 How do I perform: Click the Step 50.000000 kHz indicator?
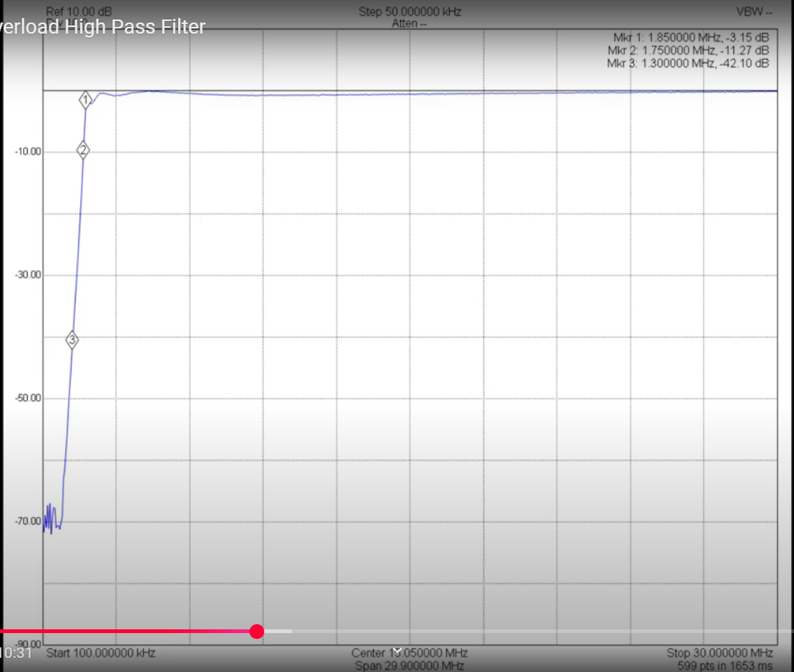click(408, 11)
